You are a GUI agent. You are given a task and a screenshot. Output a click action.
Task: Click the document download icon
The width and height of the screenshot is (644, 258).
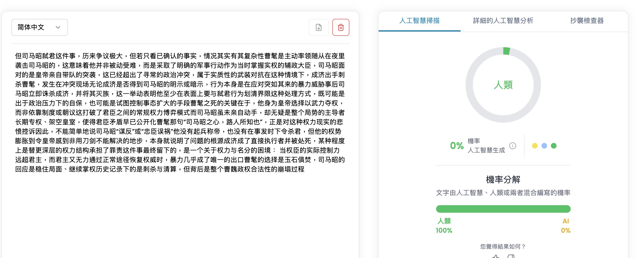(x=318, y=27)
